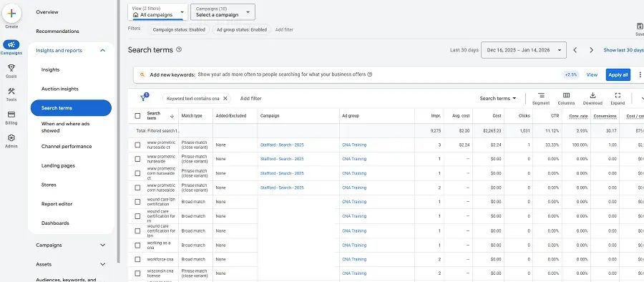The height and width of the screenshot is (282, 644).
Task: Collapse the Insights and reports section
Action: [x=102, y=51]
